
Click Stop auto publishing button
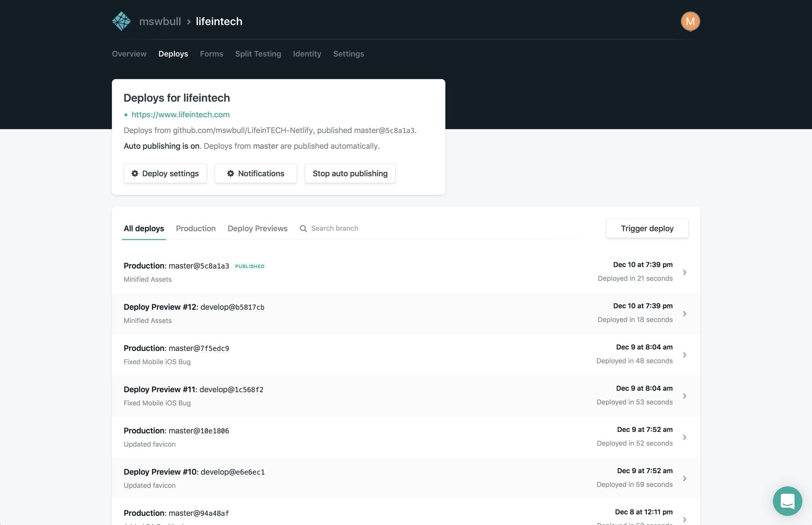coord(350,173)
